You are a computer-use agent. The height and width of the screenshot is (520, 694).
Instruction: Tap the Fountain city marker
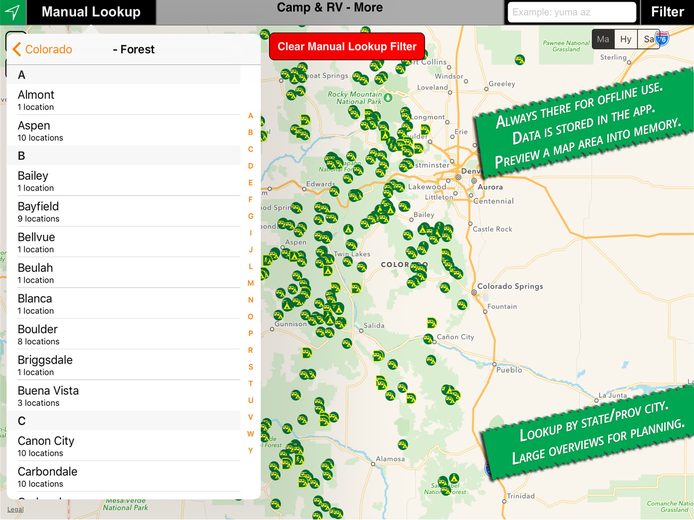tap(485, 312)
